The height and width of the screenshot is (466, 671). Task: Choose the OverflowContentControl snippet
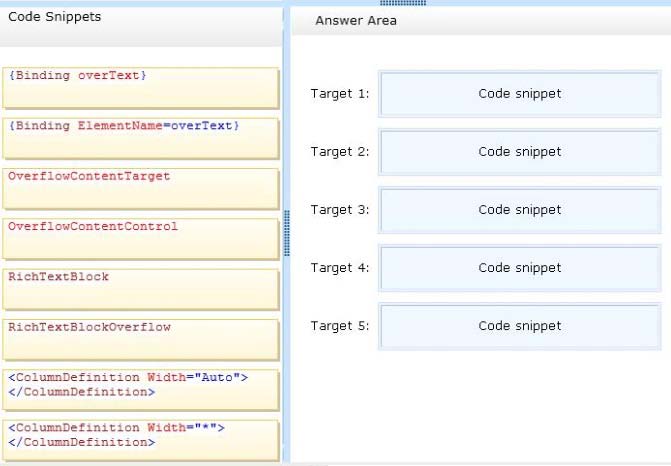(x=141, y=239)
